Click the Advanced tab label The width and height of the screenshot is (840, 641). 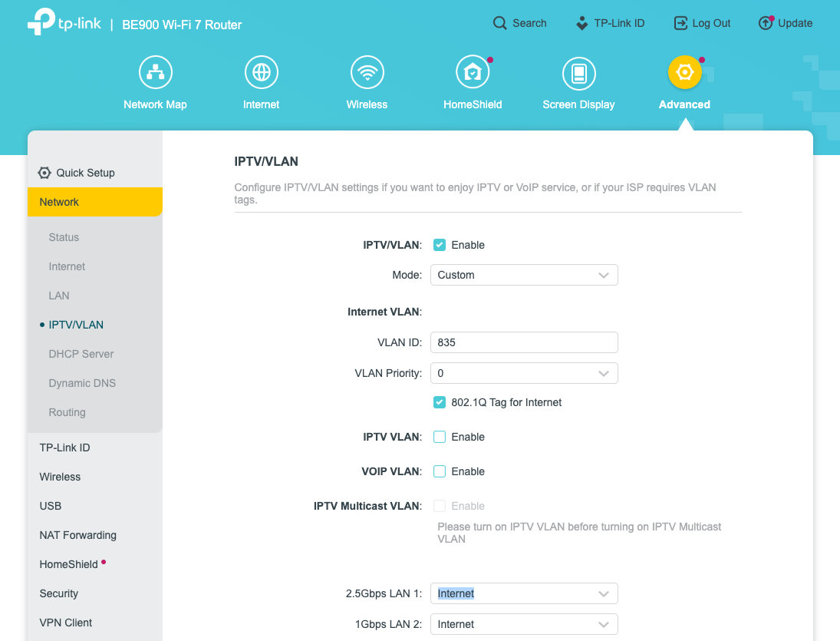tap(684, 104)
